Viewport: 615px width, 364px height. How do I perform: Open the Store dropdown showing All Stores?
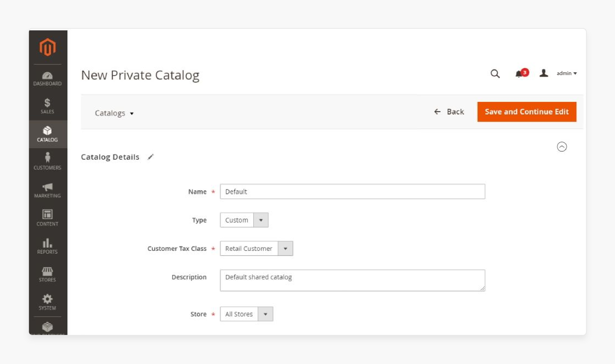tap(246, 314)
